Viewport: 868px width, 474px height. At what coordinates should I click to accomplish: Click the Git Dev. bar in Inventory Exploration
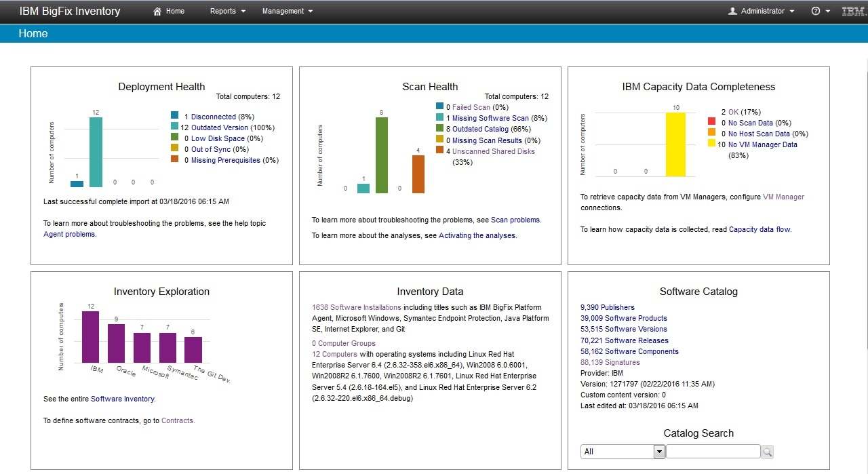(193, 350)
